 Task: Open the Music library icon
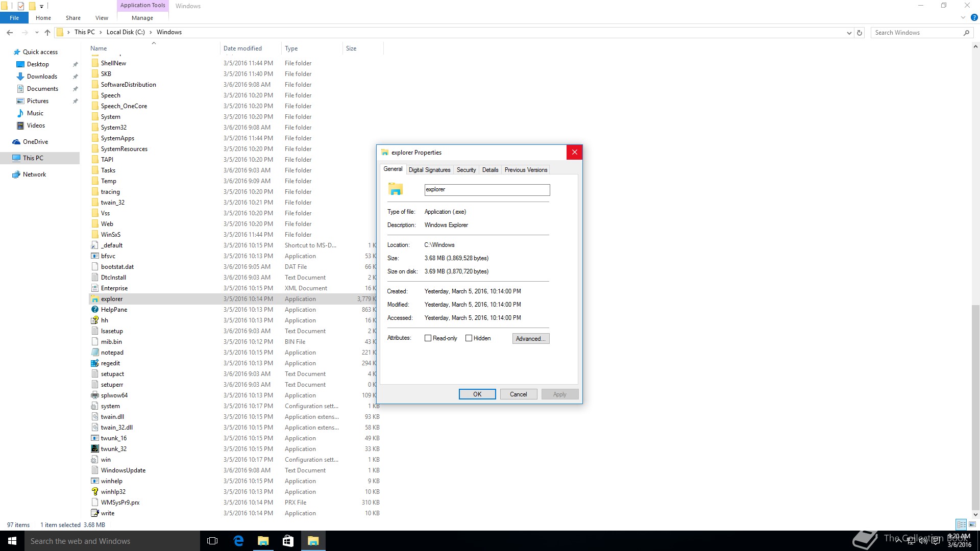tap(20, 113)
